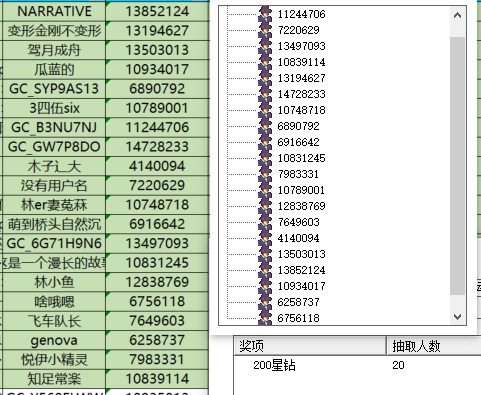Click the avatar icon beside 11244706
The height and width of the screenshot is (395, 481).
pyautogui.click(x=265, y=14)
